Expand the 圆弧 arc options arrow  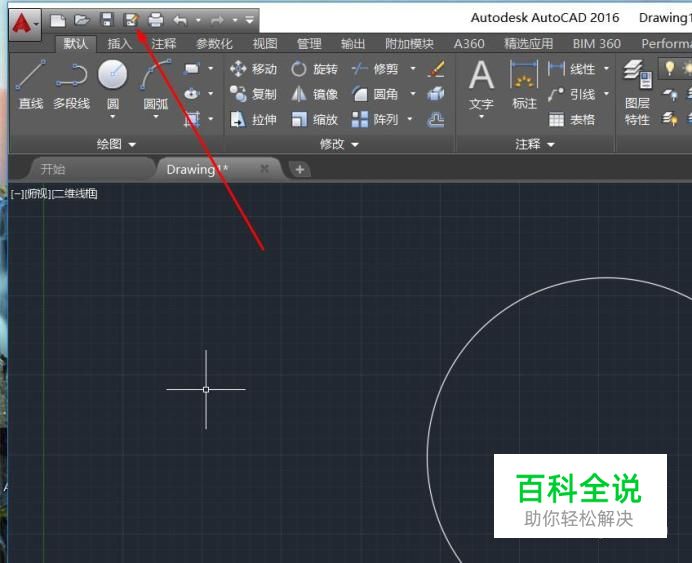tap(155, 117)
